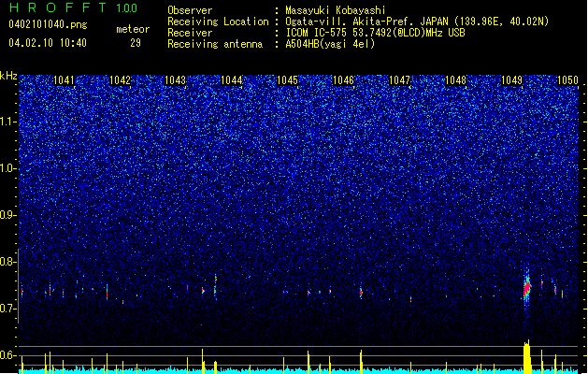Click the 1050 time axis label
Screen dimensions: 588x374
[567, 80]
